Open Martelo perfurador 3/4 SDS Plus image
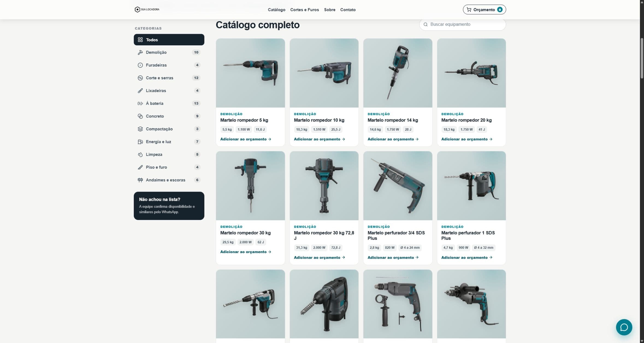This screenshot has width=644, height=343. (x=398, y=186)
